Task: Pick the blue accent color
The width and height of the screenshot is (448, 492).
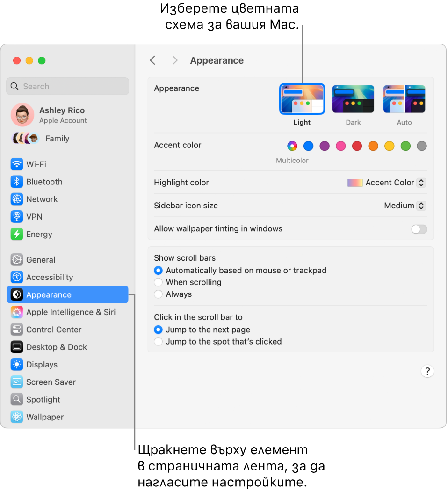Action: point(308,146)
